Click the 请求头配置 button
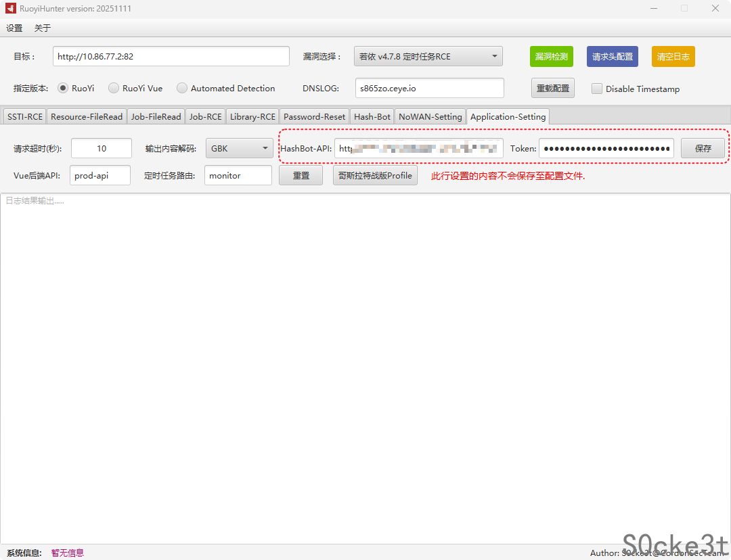The image size is (731, 560). click(x=612, y=56)
